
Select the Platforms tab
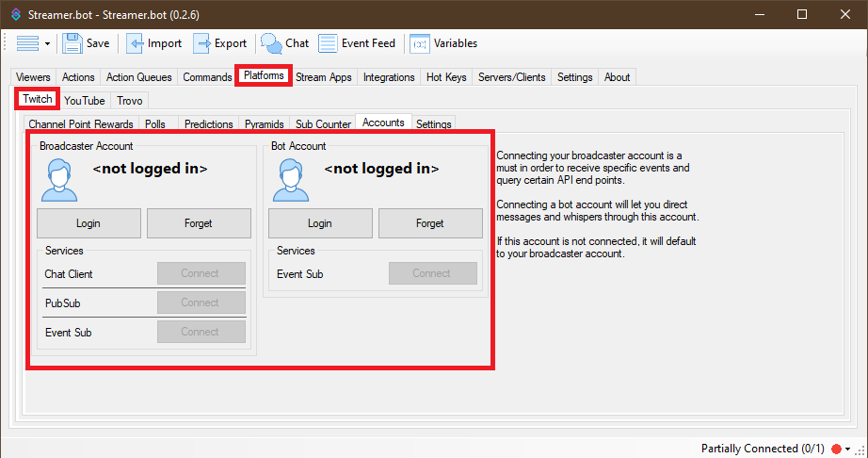[264, 75]
